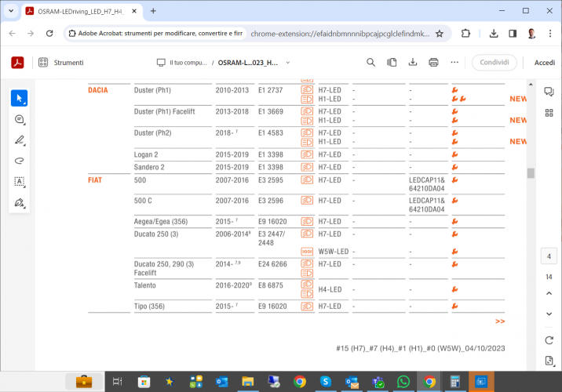Search the document with magnifier icon
Image resolution: width=562 pixels, height=392 pixels.
(x=370, y=63)
